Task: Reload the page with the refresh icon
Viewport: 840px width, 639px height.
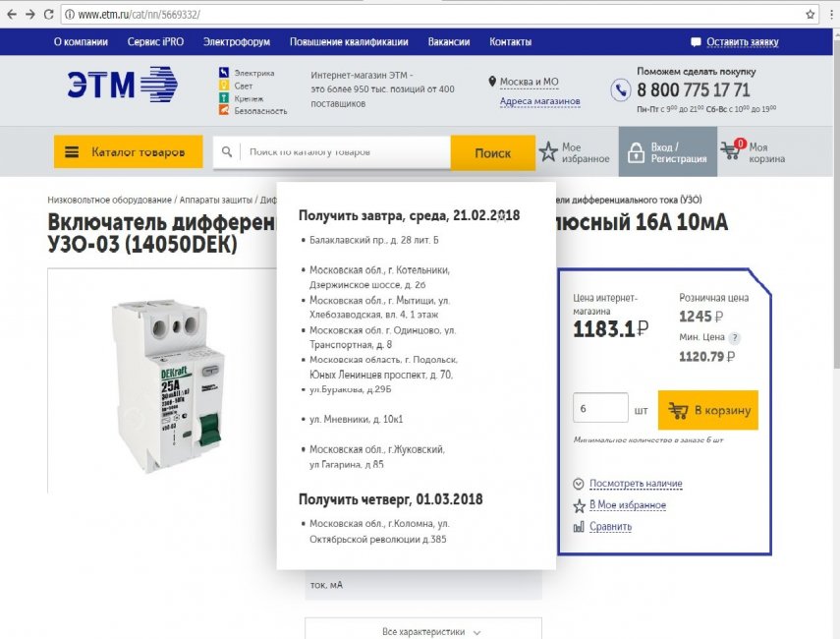Action: coord(49,14)
